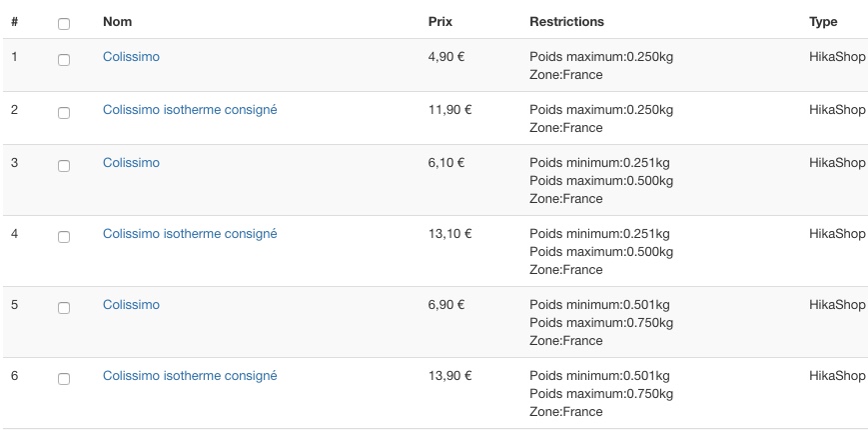The height and width of the screenshot is (430, 868).
Task: Toggle the select-all checkbox in the table header
Action: 64,23
